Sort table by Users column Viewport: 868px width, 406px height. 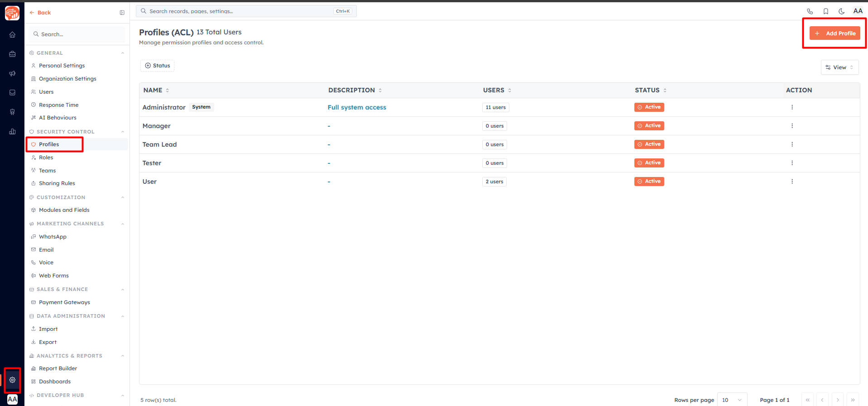pos(497,90)
